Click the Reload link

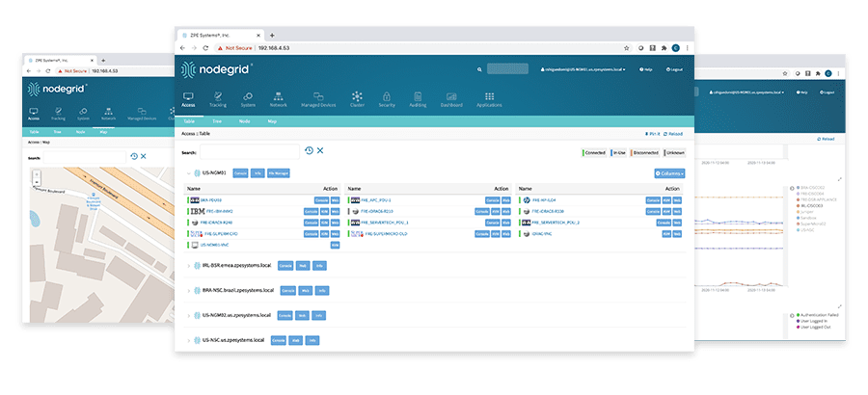click(x=674, y=134)
